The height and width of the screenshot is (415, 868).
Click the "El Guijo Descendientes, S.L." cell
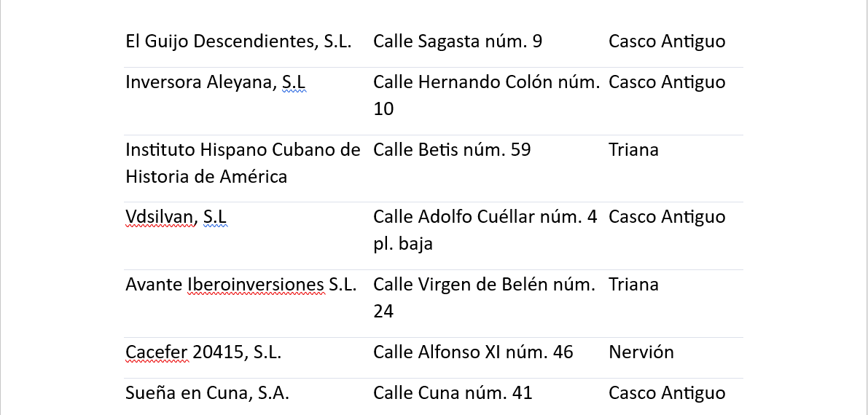click(x=238, y=41)
